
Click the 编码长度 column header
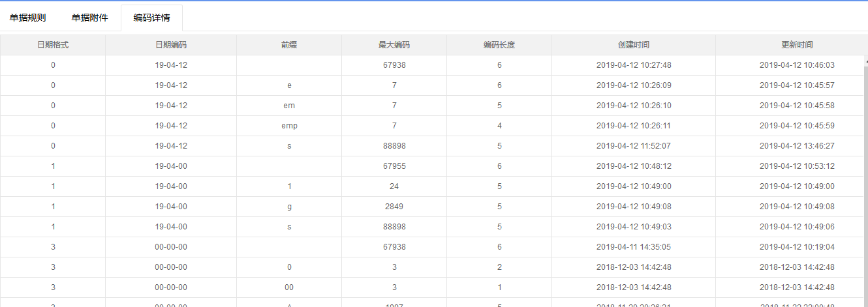499,45
